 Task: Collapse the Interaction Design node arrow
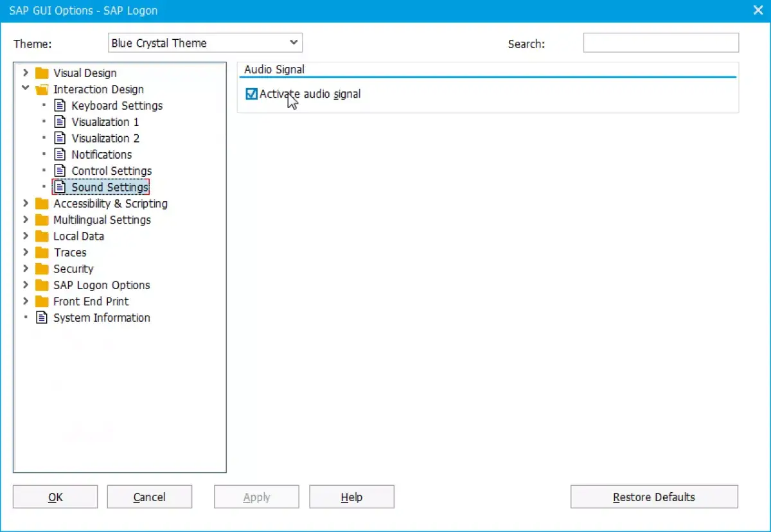coord(26,89)
